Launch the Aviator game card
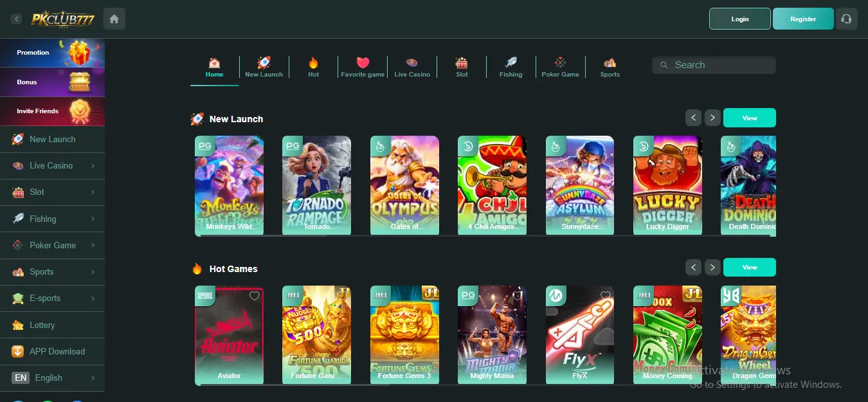 point(229,335)
